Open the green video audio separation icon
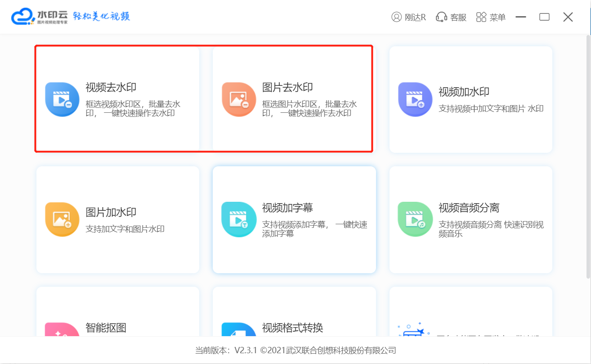Image resolution: width=591 pixels, height=364 pixels. click(x=415, y=219)
